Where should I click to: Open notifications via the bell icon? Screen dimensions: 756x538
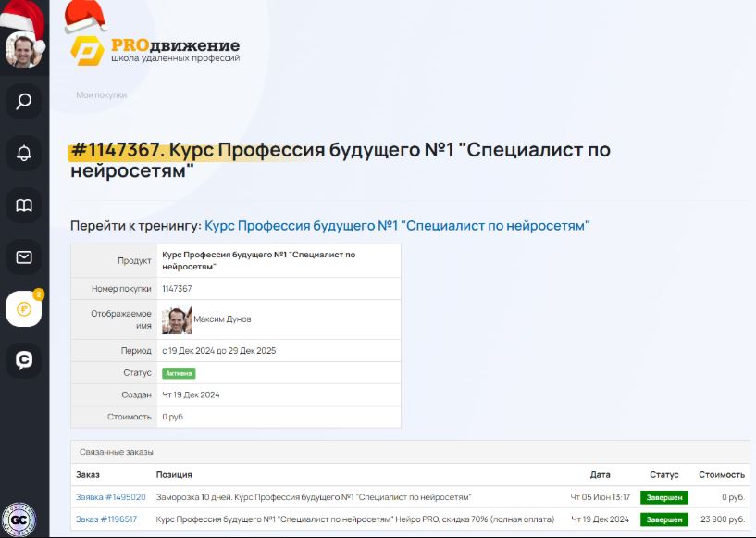(24, 154)
